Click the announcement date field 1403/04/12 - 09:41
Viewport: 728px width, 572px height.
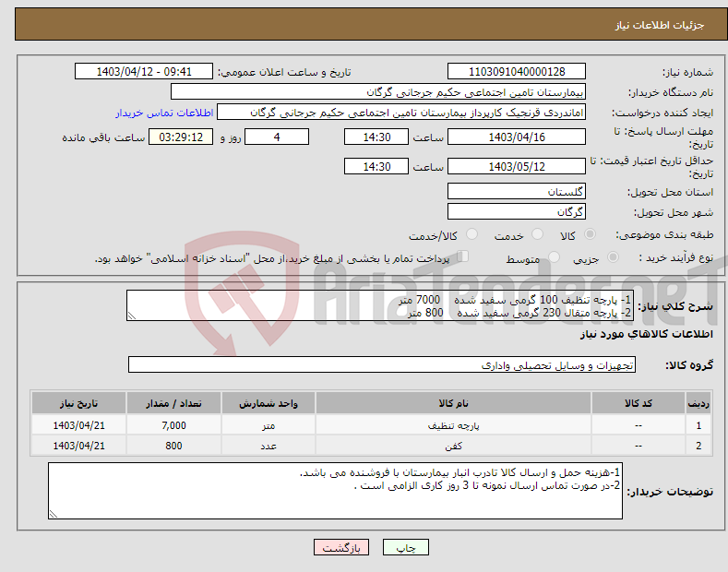click(x=144, y=72)
